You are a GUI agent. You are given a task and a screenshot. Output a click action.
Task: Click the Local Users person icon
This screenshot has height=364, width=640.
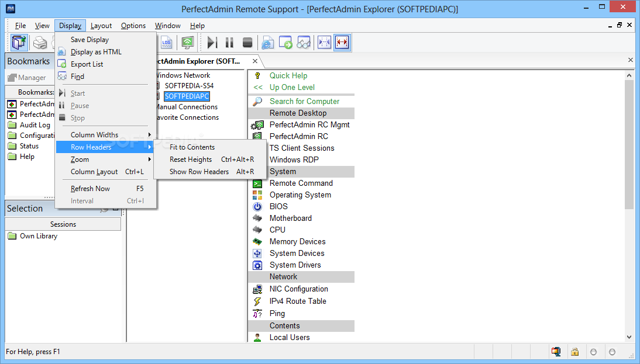tap(257, 338)
